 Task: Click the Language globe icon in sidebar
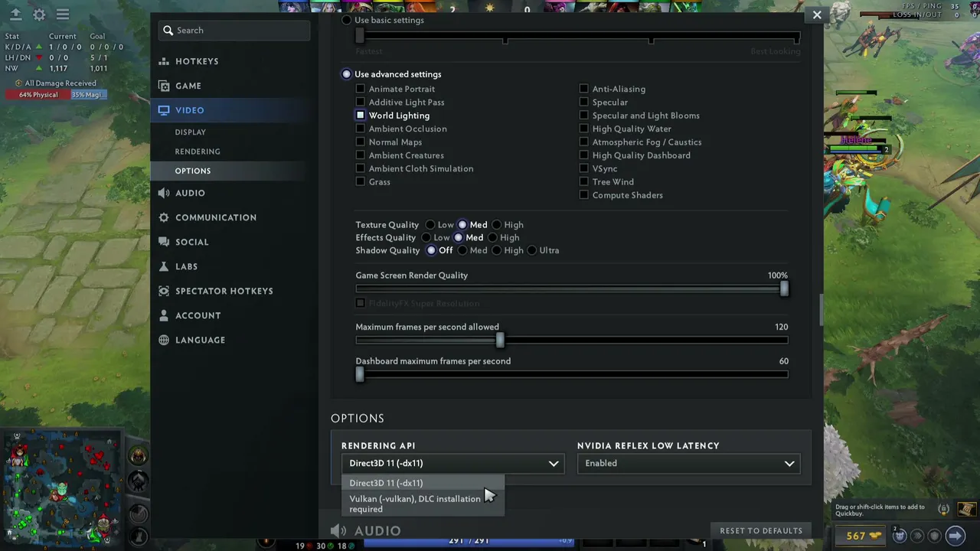(x=164, y=340)
